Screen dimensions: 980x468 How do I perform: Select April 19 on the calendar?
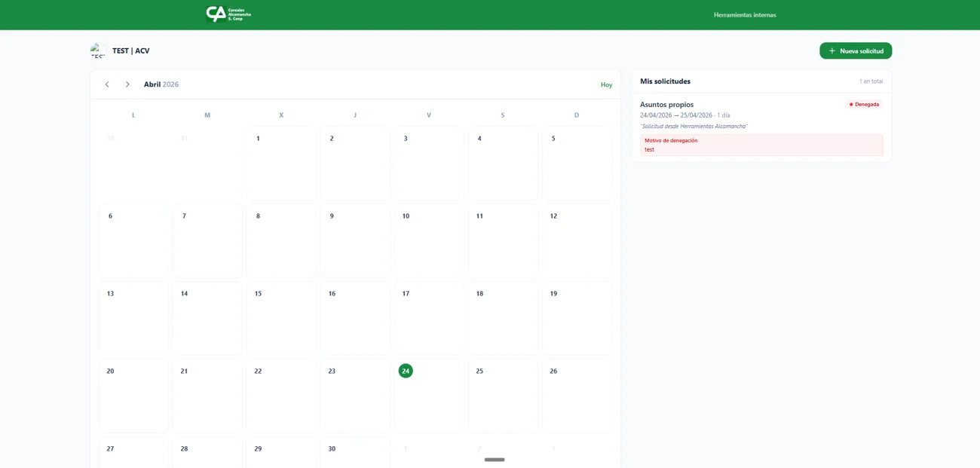pos(577,319)
